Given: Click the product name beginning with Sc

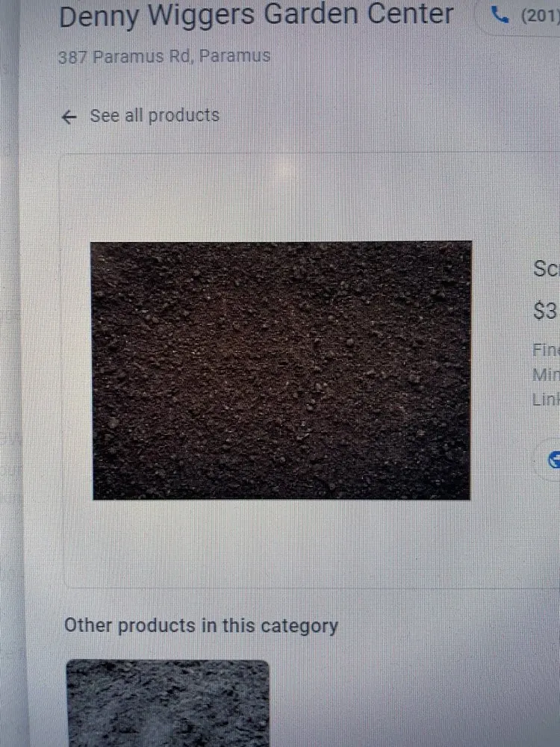Looking at the screenshot, I should [547, 269].
